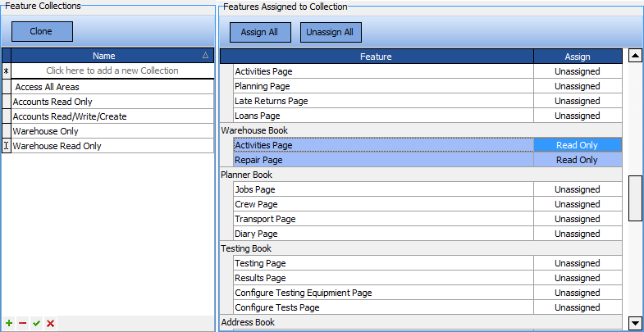644x332 pixels.
Task: Click the green plus add collection icon
Action: pos(8,324)
